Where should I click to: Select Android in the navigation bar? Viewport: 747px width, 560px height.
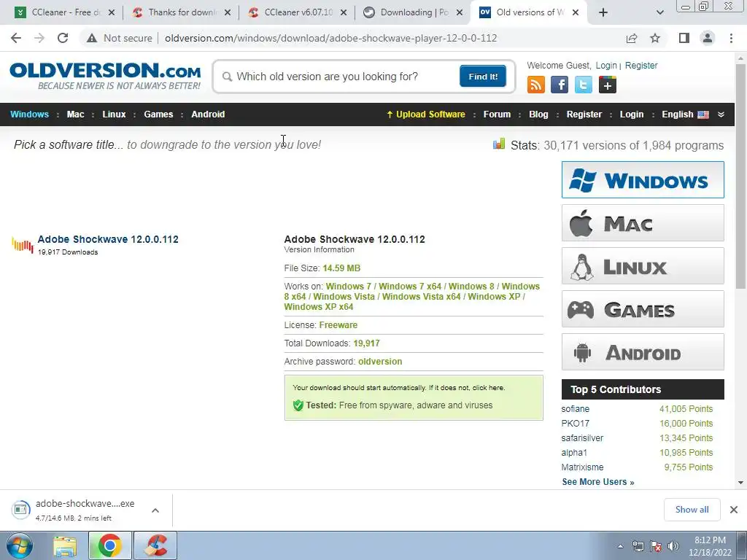pos(208,114)
